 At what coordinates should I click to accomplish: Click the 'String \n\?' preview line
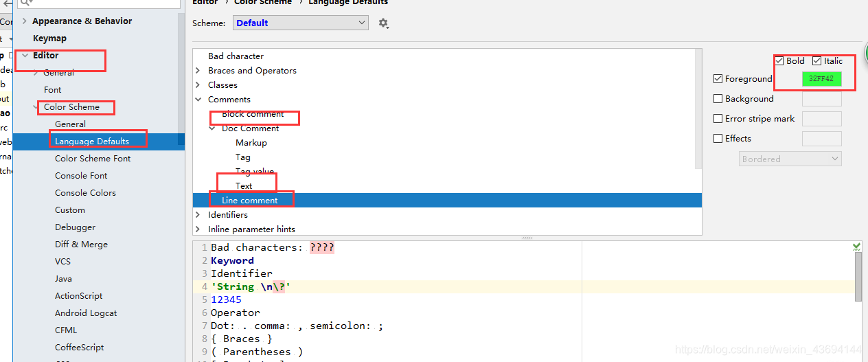coord(251,287)
